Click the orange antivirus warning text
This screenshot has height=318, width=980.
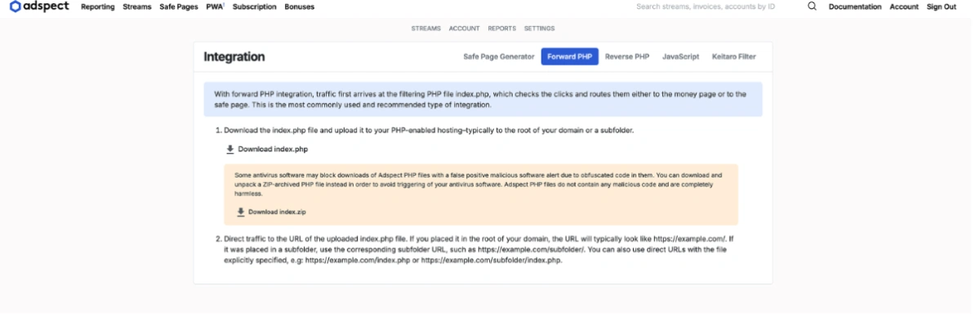tap(478, 185)
